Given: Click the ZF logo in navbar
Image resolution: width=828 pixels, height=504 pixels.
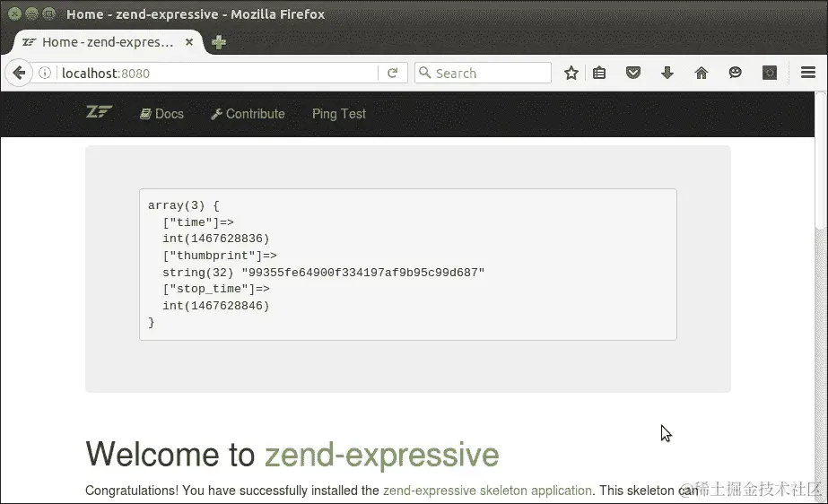Looking at the screenshot, I should (99, 111).
